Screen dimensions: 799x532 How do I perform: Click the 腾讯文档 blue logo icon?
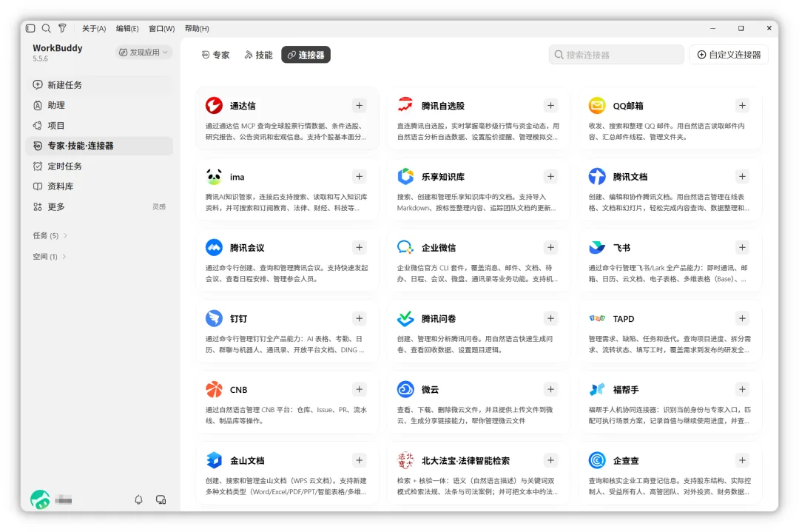[597, 176]
